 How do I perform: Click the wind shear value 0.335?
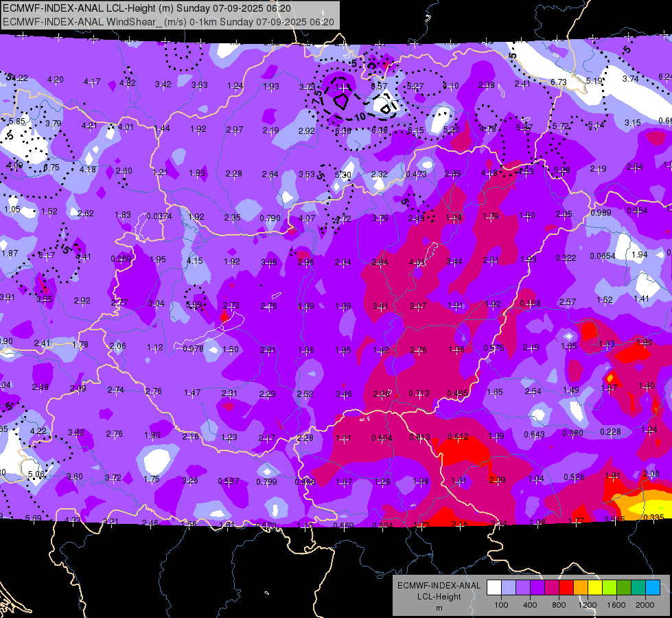[x=653, y=517]
